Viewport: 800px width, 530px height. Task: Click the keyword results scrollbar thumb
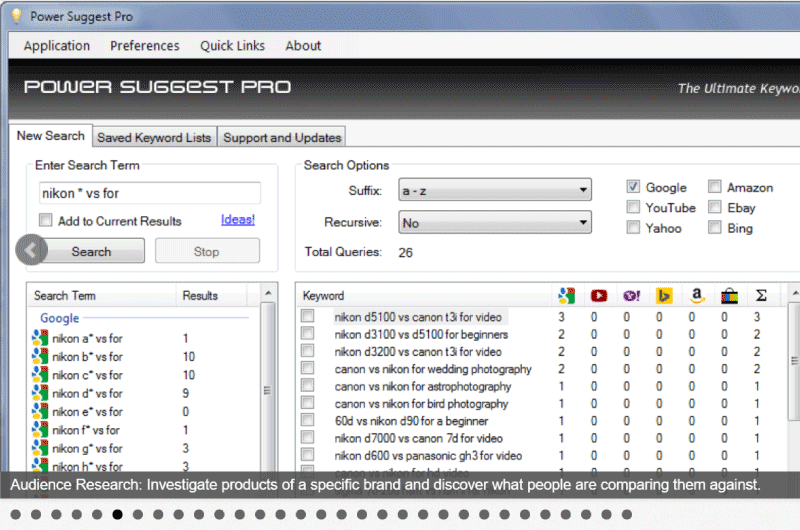(794, 361)
